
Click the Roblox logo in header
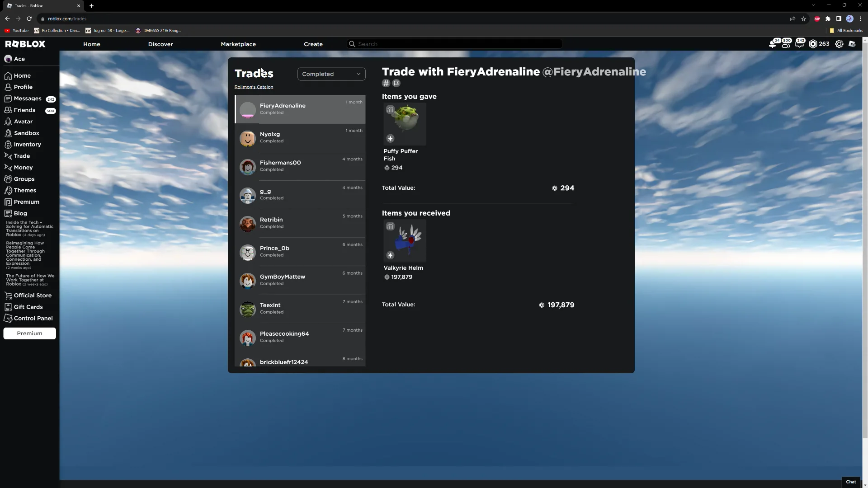[25, 44]
